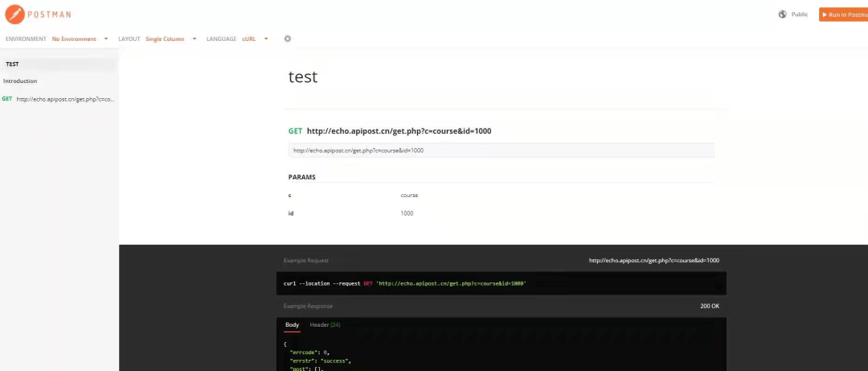Expand the Layout Single Column dropdown
This screenshot has width=868, height=371.
coord(169,39)
